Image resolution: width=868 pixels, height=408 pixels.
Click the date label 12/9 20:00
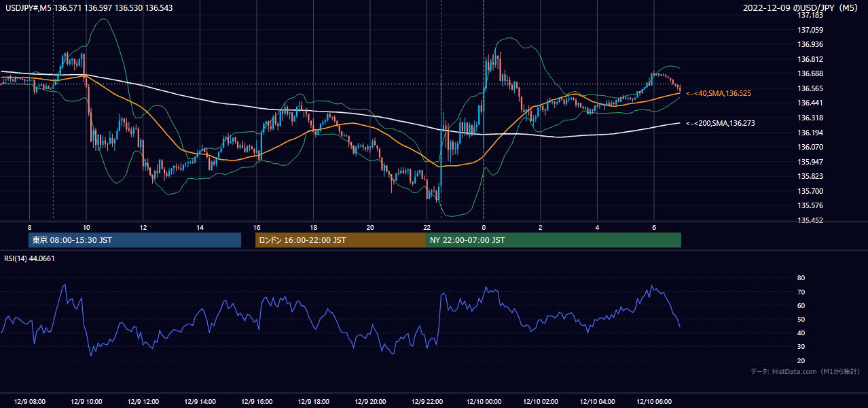point(370,402)
